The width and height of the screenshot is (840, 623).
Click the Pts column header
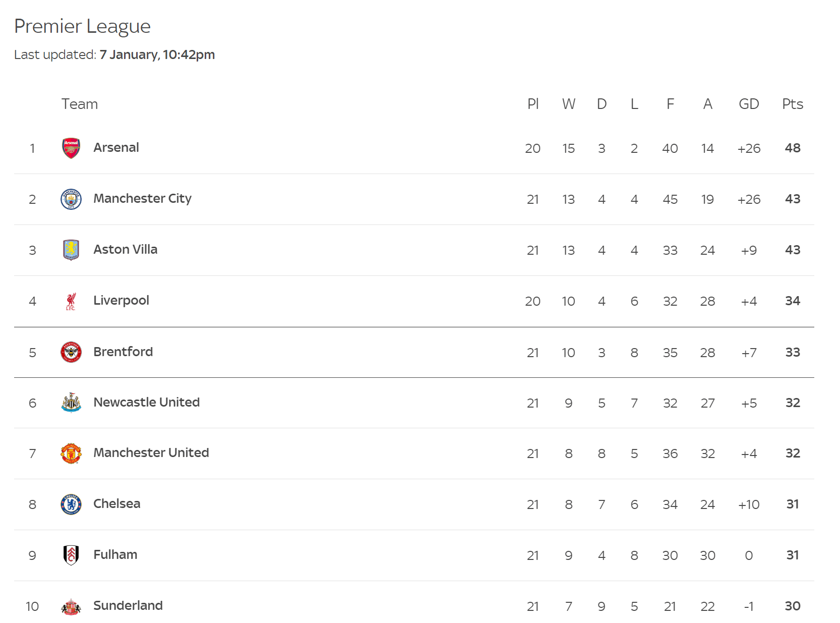pyautogui.click(x=792, y=104)
